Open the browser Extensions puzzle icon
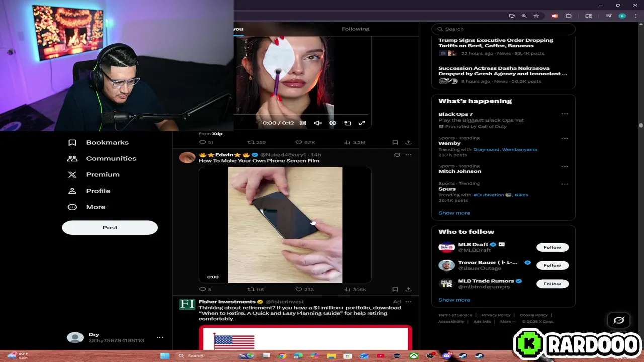 [569, 16]
